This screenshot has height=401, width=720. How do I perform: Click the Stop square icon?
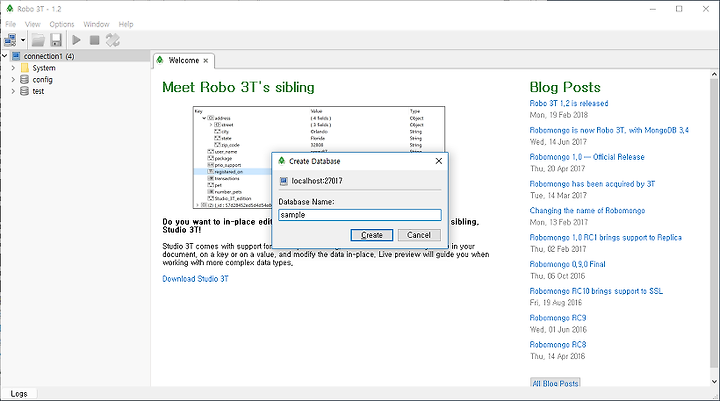pos(95,40)
